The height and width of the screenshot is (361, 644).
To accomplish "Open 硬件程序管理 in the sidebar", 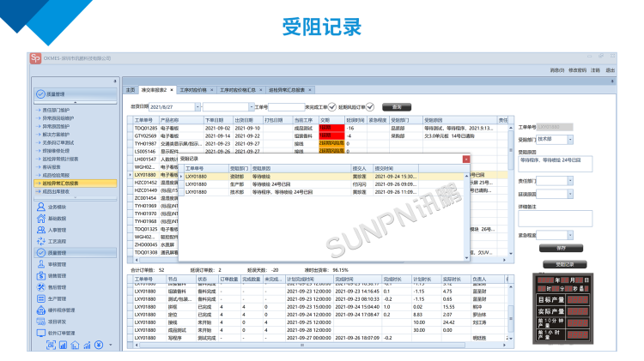I will pyautogui.click(x=60, y=310).
